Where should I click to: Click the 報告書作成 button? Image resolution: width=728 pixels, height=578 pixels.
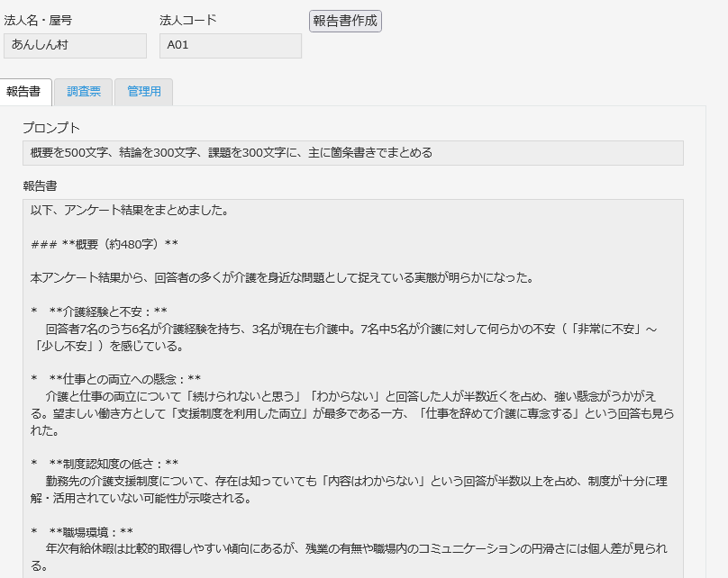345,22
